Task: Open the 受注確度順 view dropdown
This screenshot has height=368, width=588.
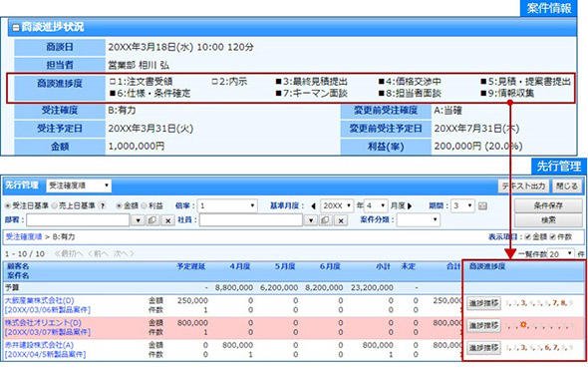Action: [79, 185]
